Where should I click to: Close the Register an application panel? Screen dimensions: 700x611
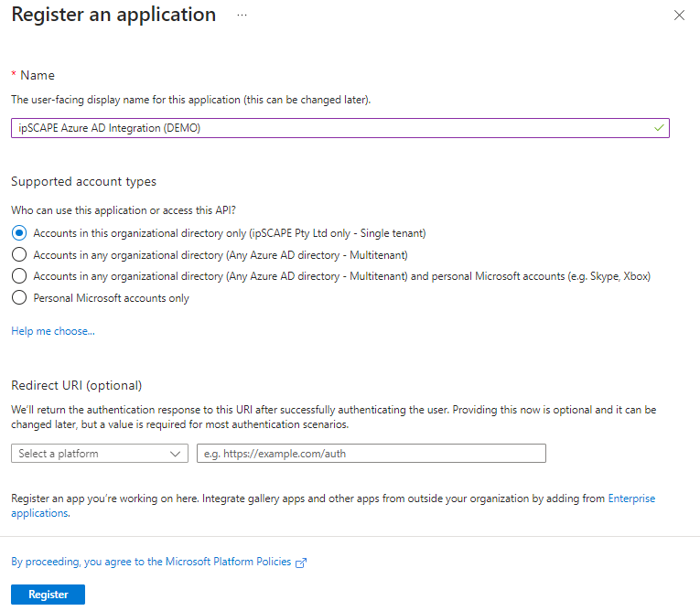(x=679, y=16)
